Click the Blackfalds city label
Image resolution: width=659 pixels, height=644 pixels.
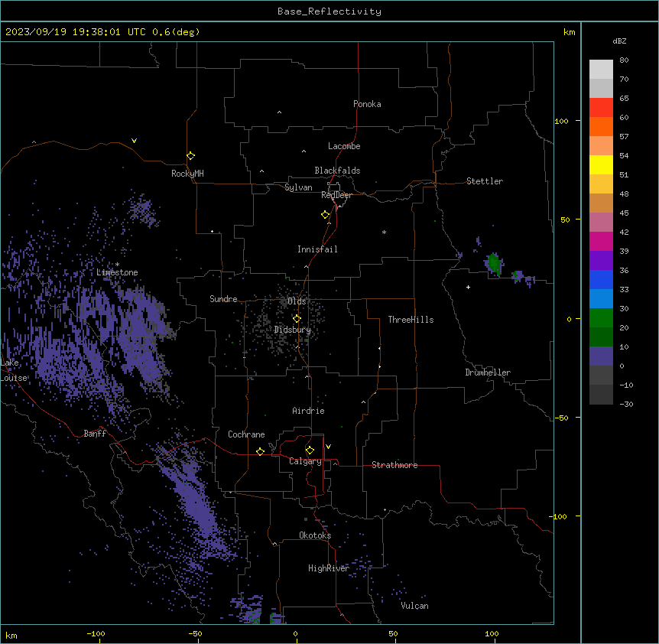click(x=337, y=171)
